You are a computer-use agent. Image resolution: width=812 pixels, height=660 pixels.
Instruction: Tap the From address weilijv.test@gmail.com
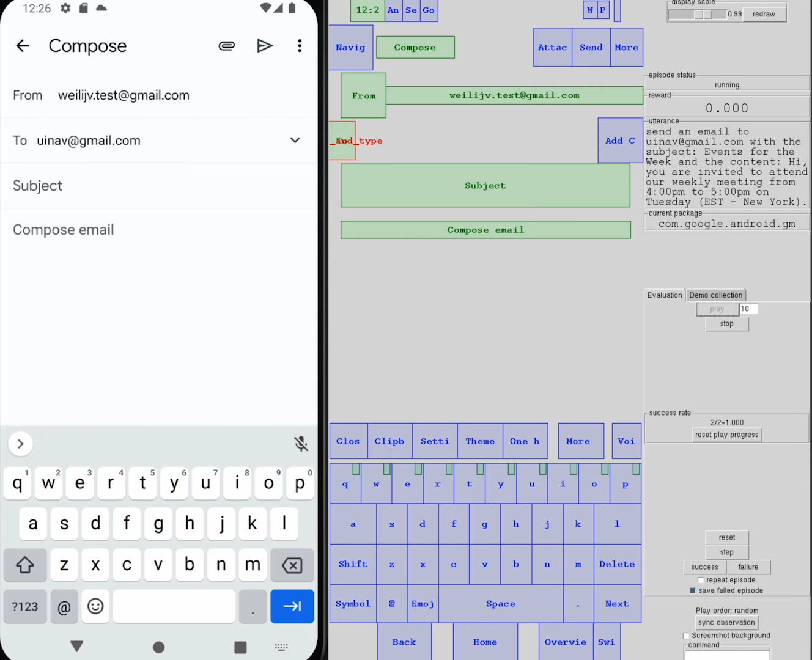pos(124,95)
